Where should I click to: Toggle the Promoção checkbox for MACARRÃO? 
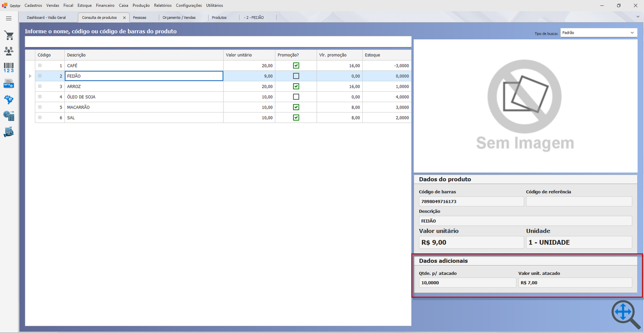click(x=296, y=107)
